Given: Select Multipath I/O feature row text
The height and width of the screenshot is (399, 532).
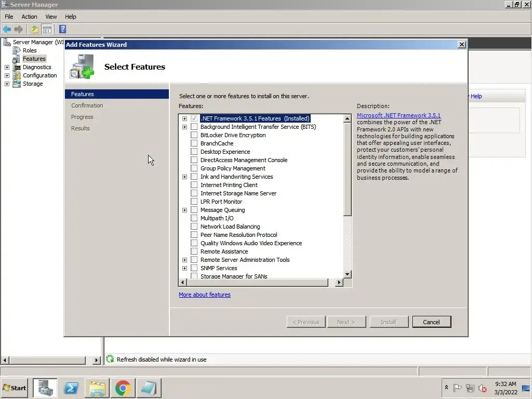Looking at the screenshot, I should pos(217,218).
